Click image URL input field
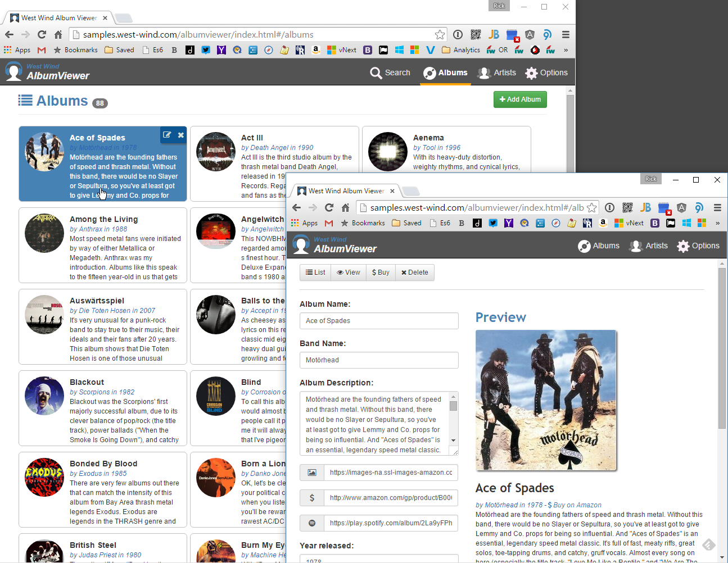Screen dimensions: 728x563 [x=391, y=473]
